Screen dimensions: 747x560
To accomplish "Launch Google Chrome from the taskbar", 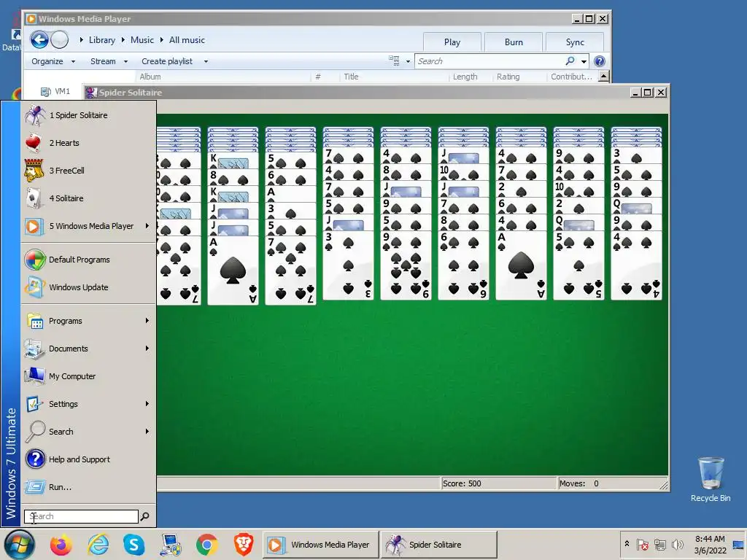I will point(206,544).
